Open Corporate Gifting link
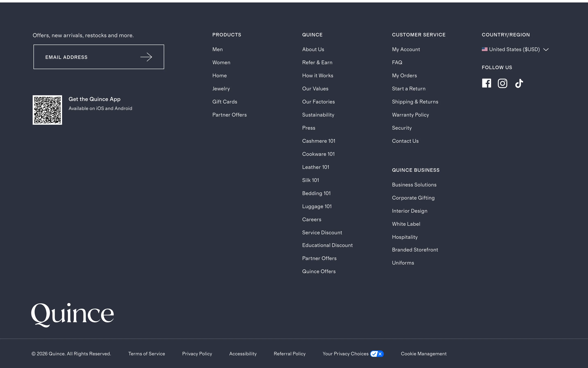The height and width of the screenshot is (368, 588). 413,198
